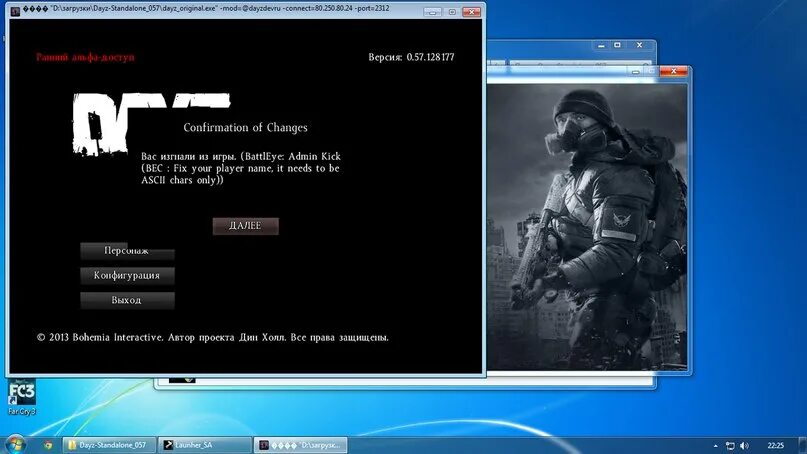This screenshot has height=454, width=807.
Task: Click the red 'Ранний альфа-доступ' text
Action: click(x=85, y=57)
